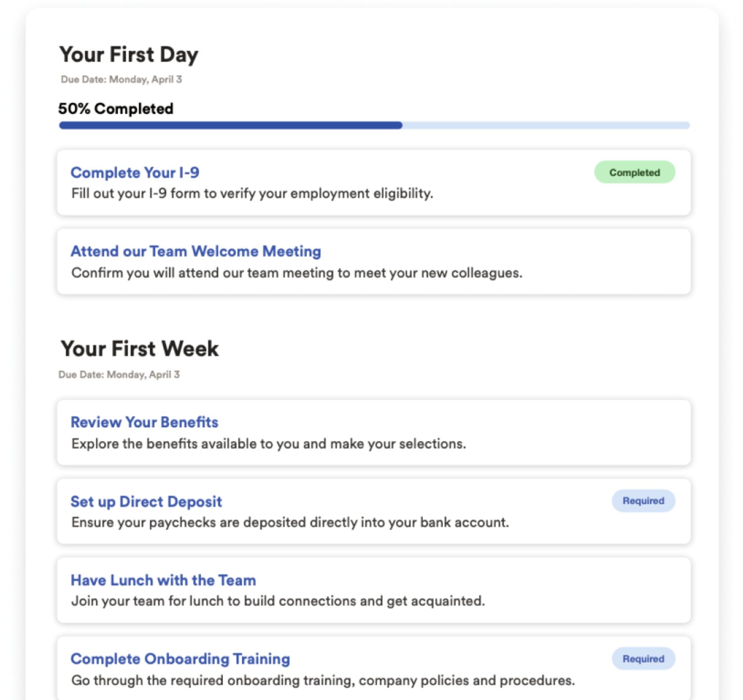Viewport: 743px width, 700px height.
Task: Click the 50% completed progress bar
Action: point(374,126)
